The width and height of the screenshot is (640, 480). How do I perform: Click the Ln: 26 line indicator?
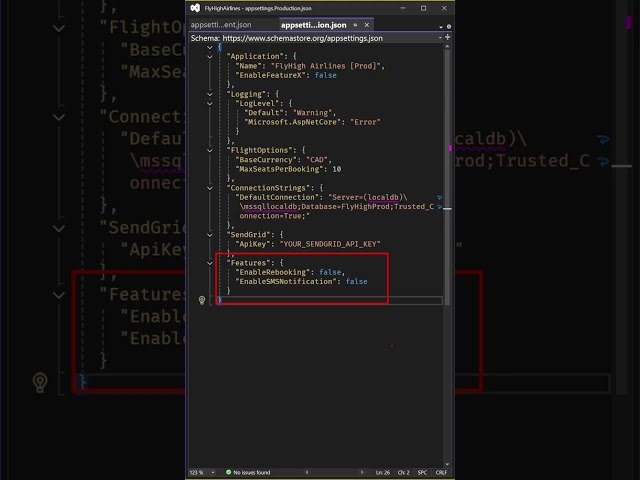click(x=382, y=472)
